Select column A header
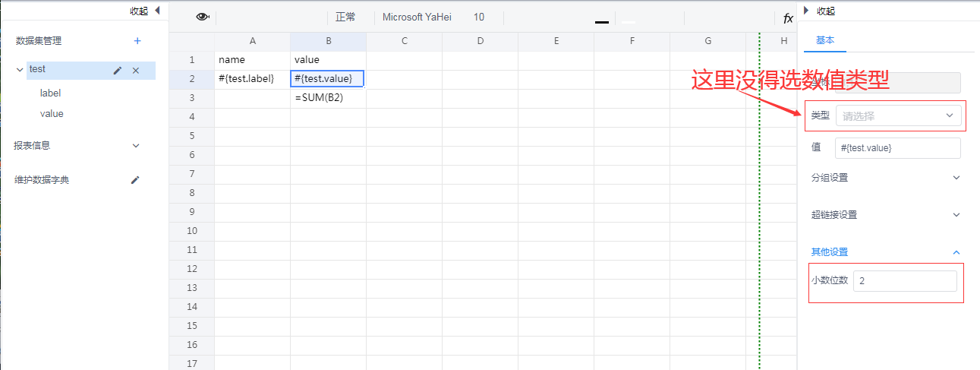980x370 pixels. tap(252, 41)
